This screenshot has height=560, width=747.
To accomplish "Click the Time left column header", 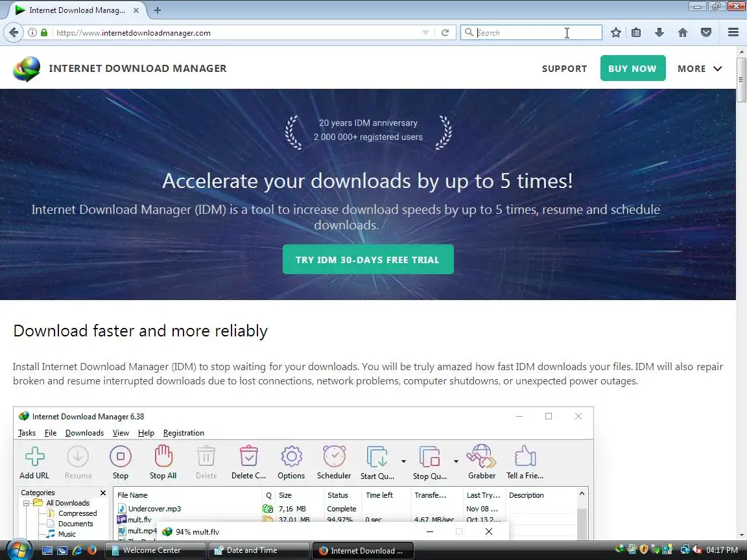I will point(386,495).
